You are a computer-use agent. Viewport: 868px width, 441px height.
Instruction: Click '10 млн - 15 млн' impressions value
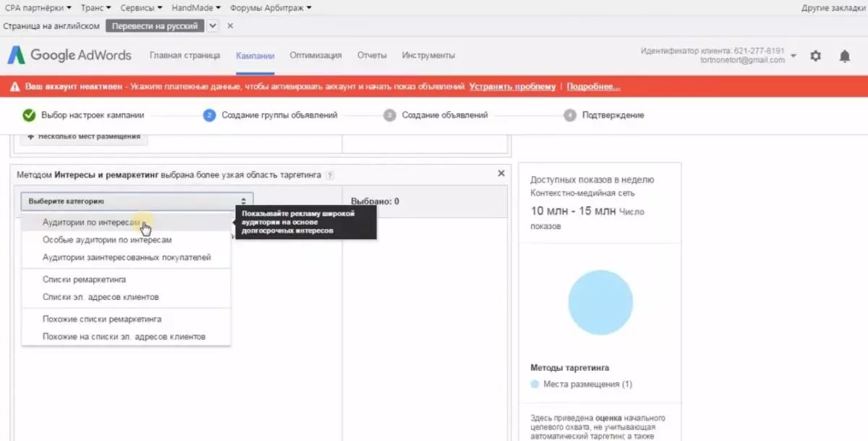point(573,211)
